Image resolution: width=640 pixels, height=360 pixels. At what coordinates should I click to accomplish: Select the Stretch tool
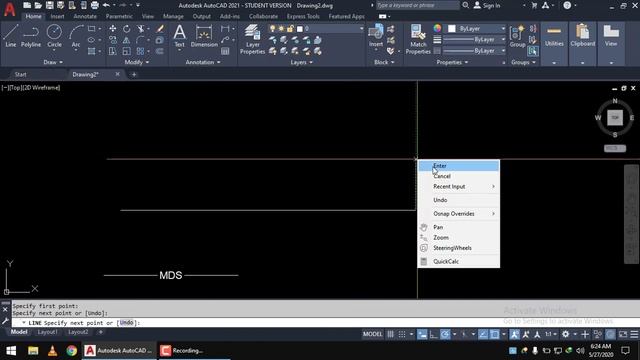coord(113,51)
